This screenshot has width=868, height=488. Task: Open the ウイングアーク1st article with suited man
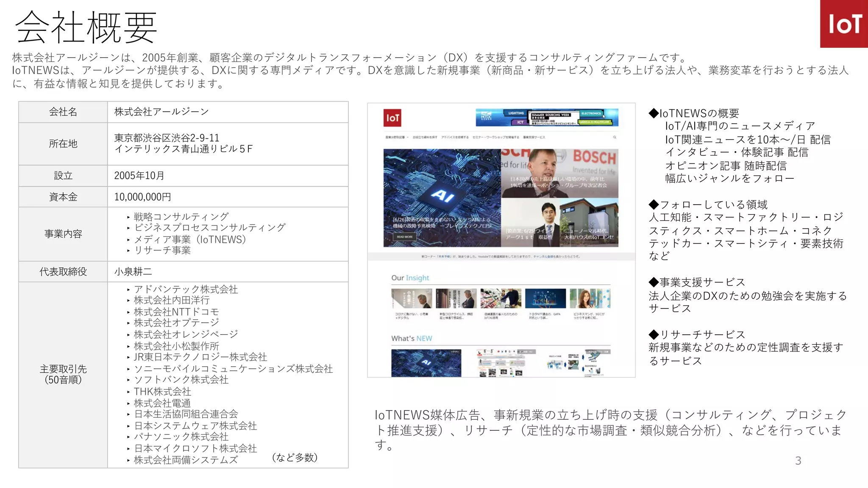coord(530,222)
